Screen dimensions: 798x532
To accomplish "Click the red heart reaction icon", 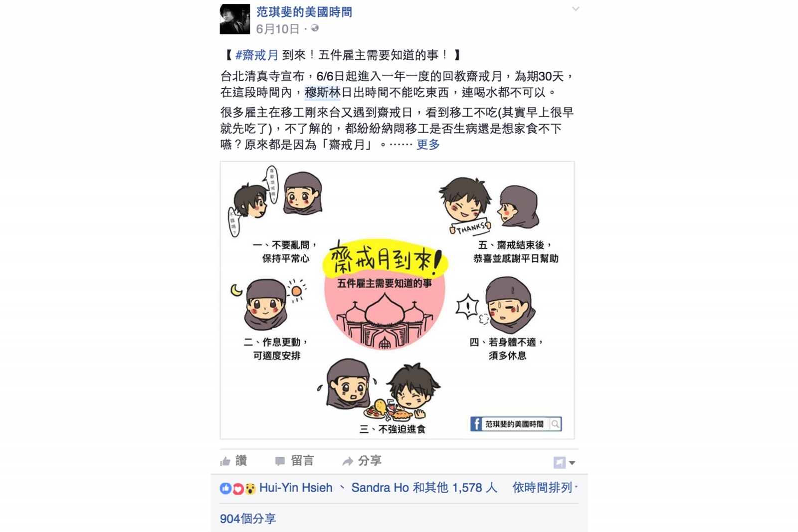I will click(x=238, y=488).
